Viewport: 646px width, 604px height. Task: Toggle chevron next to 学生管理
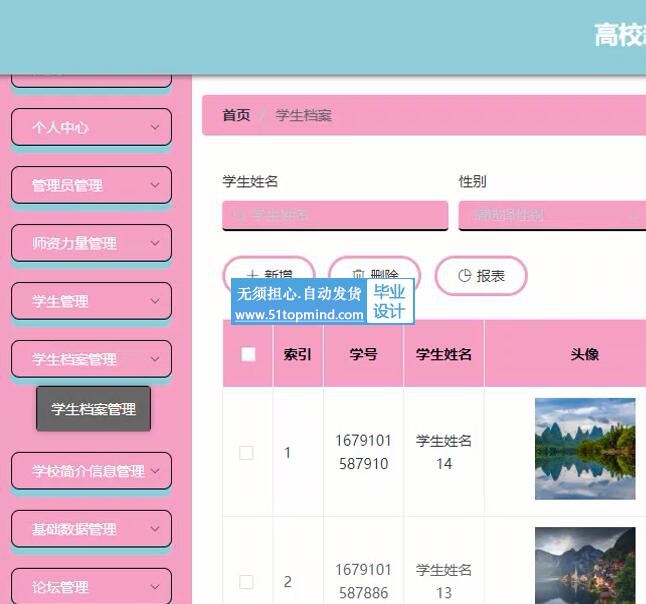click(155, 301)
